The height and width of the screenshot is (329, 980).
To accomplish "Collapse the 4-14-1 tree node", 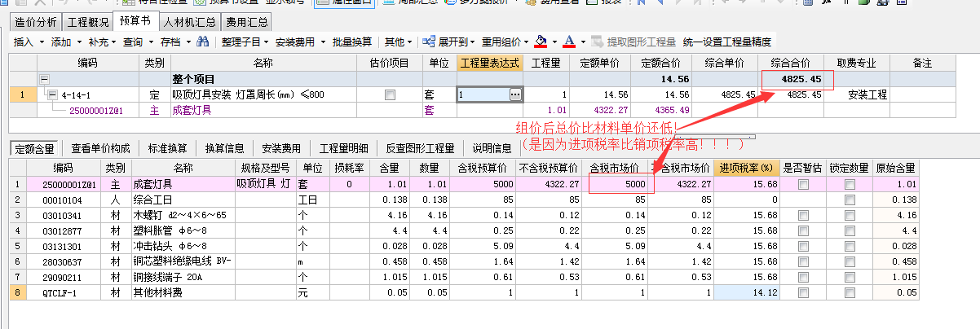I will (51, 95).
